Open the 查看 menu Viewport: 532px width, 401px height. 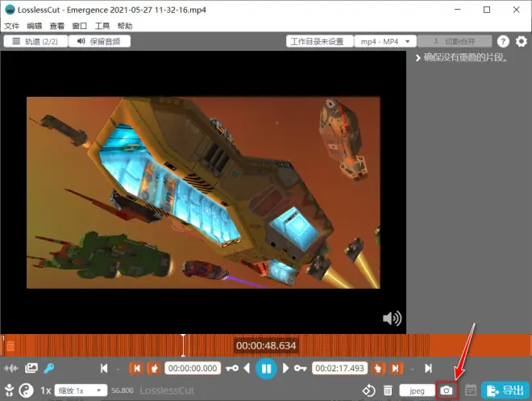[57, 26]
